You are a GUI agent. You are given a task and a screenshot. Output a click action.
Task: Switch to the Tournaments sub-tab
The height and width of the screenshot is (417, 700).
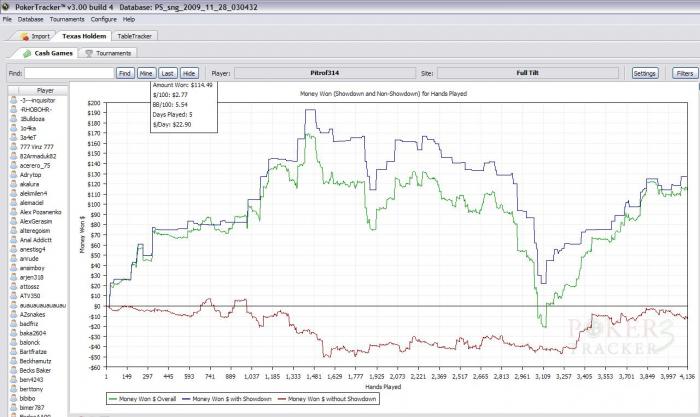108,53
